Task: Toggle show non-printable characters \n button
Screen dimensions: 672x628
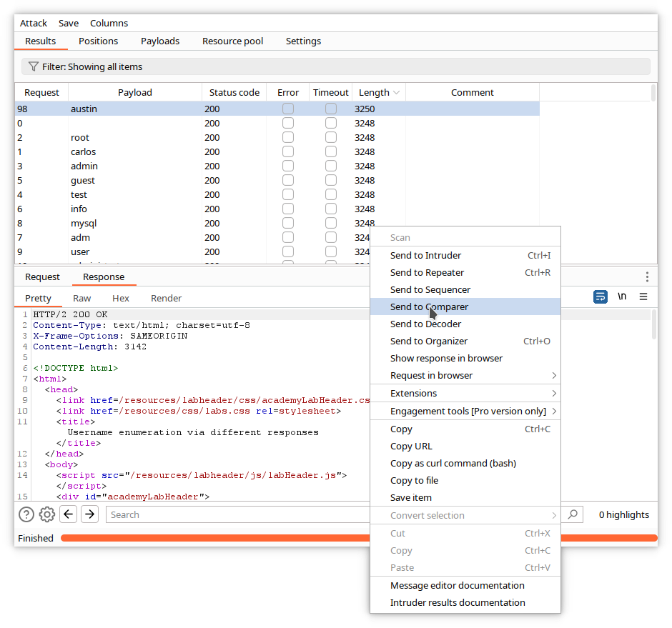Action: click(622, 296)
